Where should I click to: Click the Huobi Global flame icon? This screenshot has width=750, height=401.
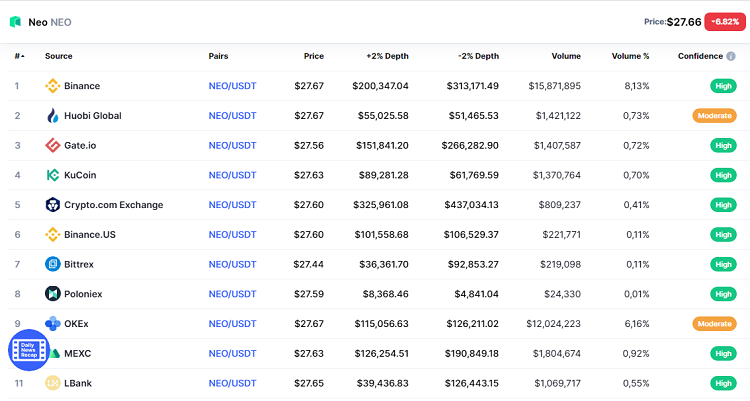pyautogui.click(x=53, y=116)
